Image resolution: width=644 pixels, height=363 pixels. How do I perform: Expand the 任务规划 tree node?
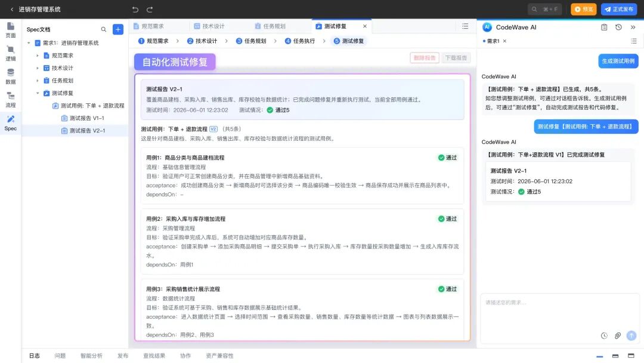click(38, 81)
